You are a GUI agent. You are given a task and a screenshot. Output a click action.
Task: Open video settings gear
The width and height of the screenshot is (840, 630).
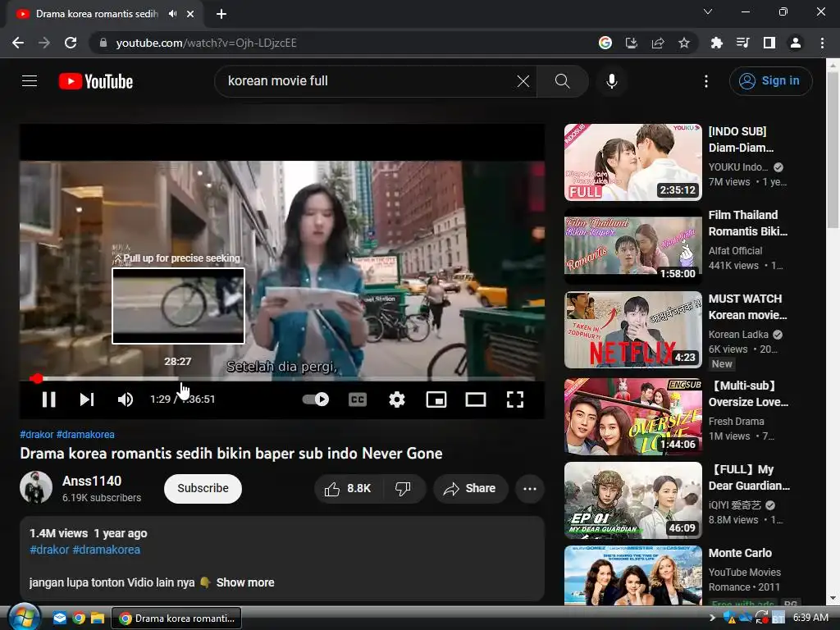(397, 399)
